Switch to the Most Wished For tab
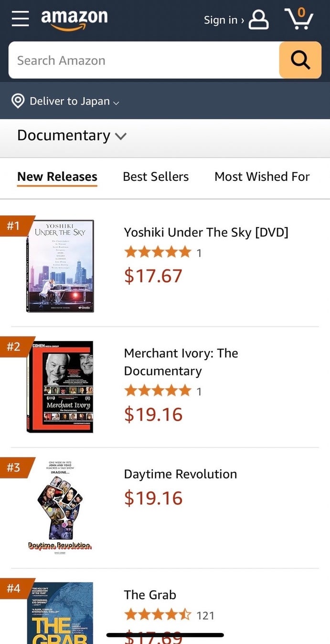The width and height of the screenshot is (330, 644). (262, 177)
